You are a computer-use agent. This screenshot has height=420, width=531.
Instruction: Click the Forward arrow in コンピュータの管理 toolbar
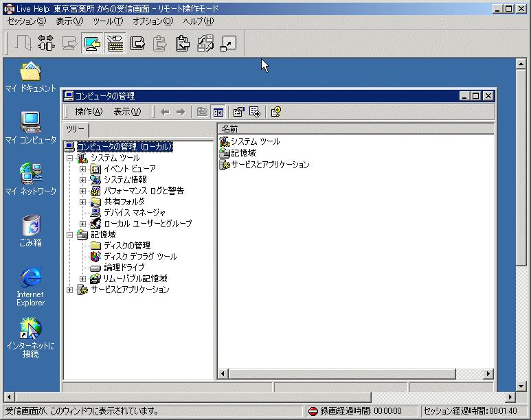point(181,112)
